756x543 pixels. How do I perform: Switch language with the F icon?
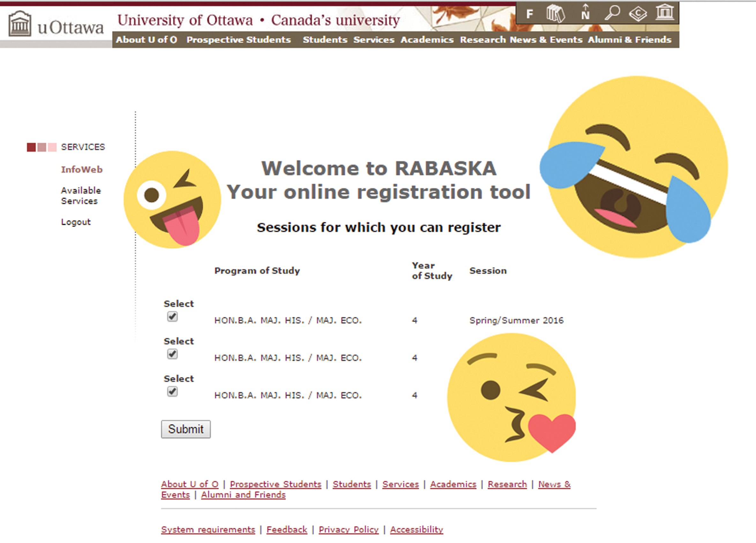[x=530, y=14]
